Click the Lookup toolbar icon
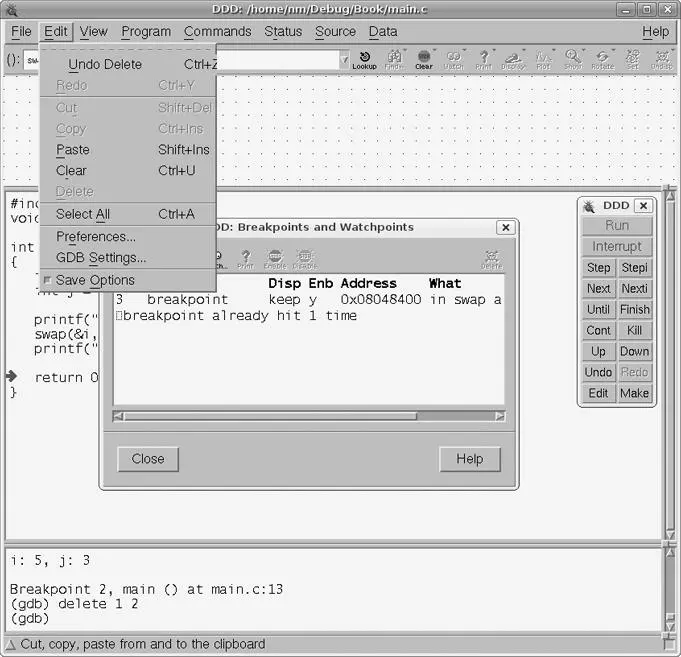This screenshot has width=681, height=657. click(x=364, y=59)
